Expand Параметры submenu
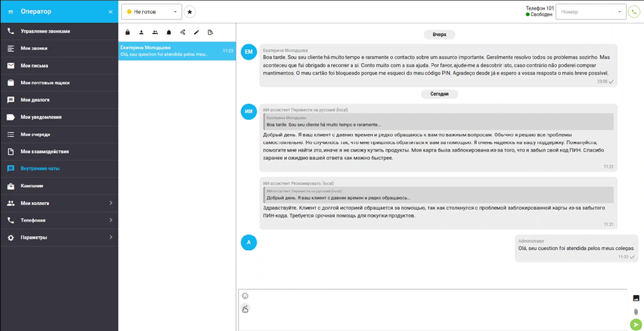The width and height of the screenshot is (644, 331). click(x=59, y=238)
